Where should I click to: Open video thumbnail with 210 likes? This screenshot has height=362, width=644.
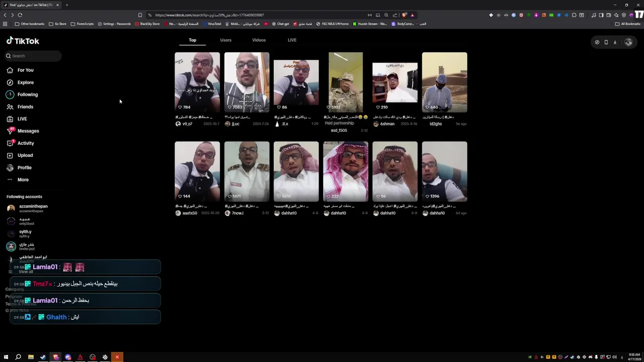395,82
